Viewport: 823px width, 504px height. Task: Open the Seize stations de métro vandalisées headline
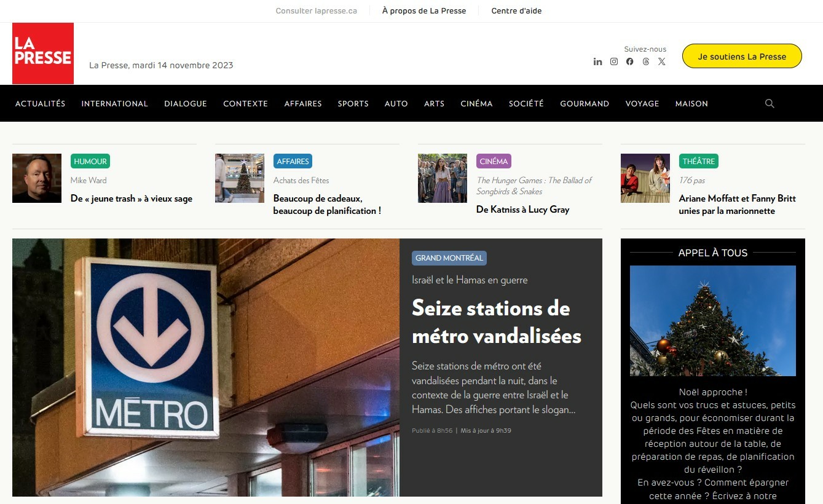coord(496,321)
